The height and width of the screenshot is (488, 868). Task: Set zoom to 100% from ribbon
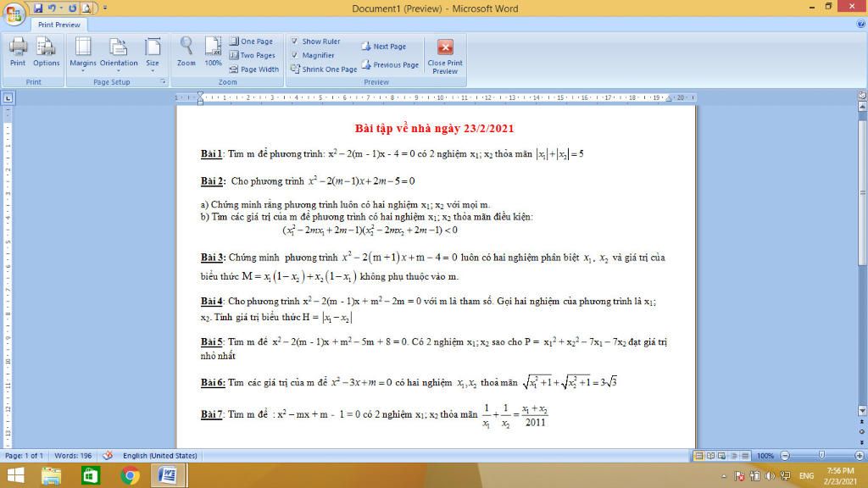coord(213,52)
